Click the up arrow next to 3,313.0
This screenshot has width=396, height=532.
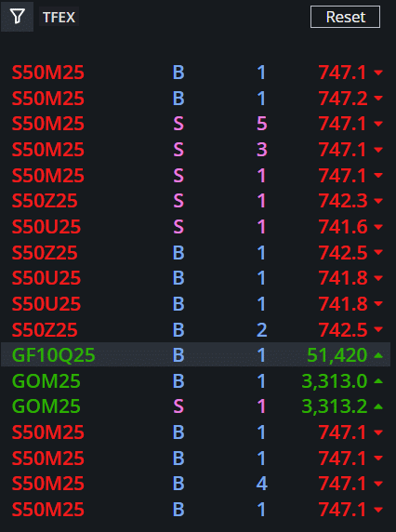tap(378, 381)
